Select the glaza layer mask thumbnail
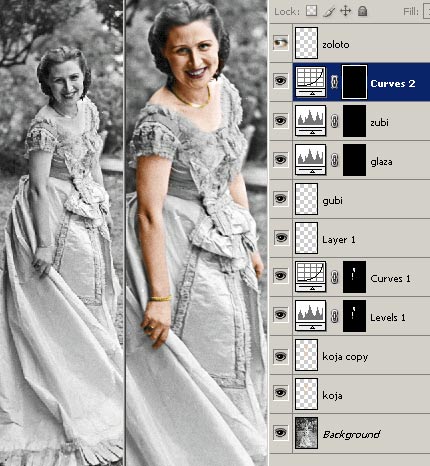430x466 pixels. [354, 160]
